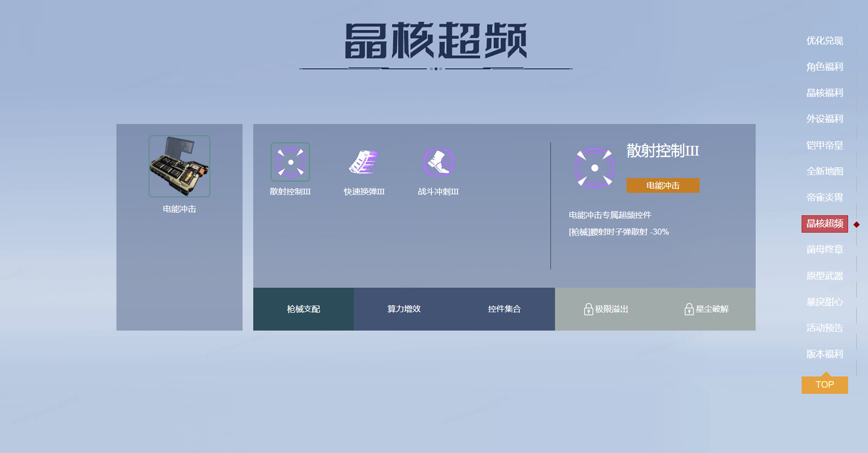The width and height of the screenshot is (868, 453).
Task: Select the 快速换弹III magazine icon
Action: [364, 162]
